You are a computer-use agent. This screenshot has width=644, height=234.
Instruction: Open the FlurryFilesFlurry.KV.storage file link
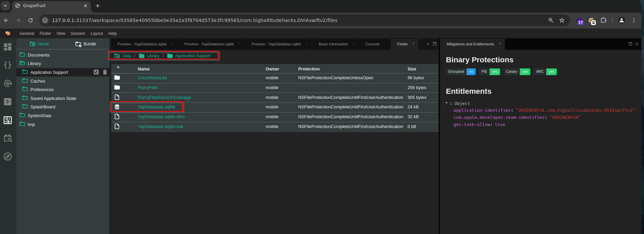coord(164,98)
